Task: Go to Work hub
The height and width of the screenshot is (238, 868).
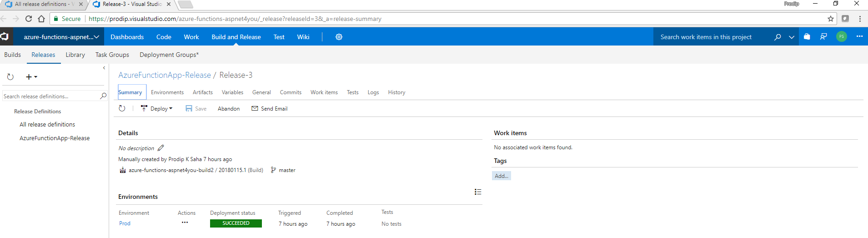Action: tap(191, 37)
